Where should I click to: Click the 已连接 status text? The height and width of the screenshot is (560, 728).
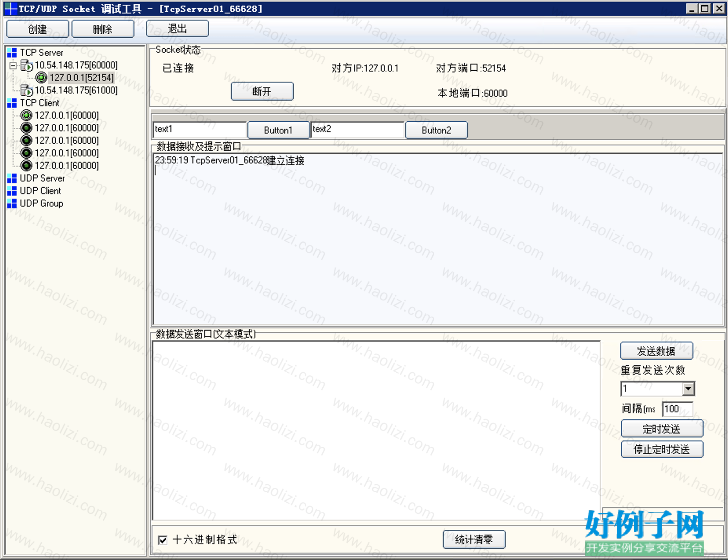pos(178,68)
